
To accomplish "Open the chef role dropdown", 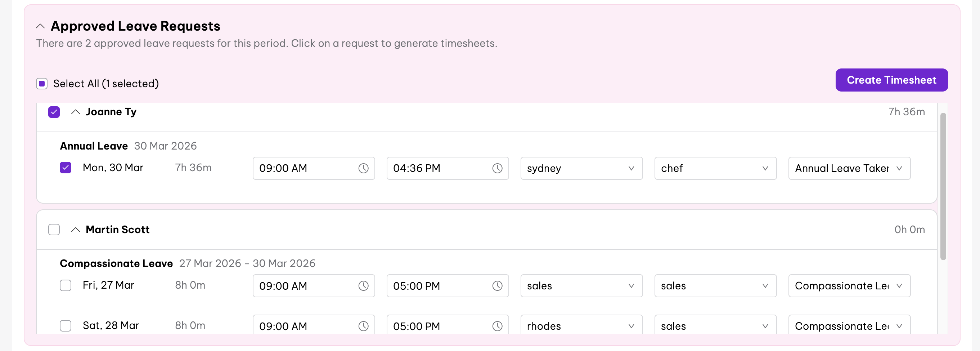I will [x=715, y=168].
